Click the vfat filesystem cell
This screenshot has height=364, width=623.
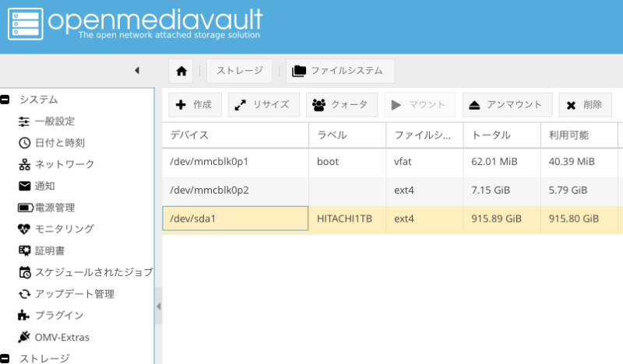[x=424, y=162]
